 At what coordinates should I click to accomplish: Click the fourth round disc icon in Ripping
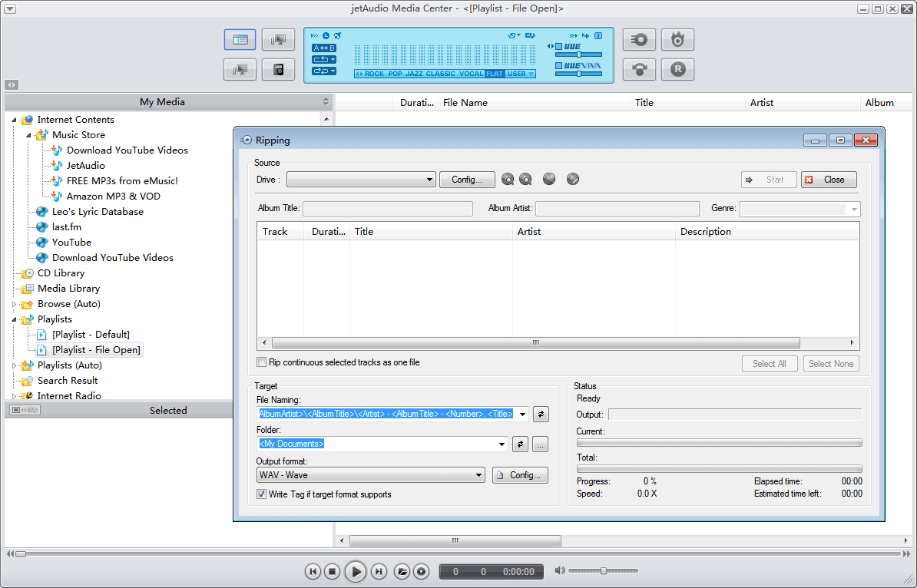573,179
